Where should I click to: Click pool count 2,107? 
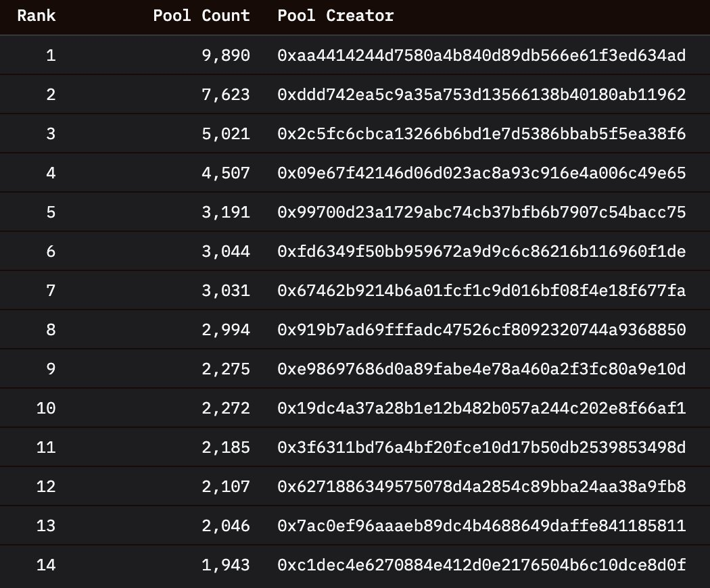click(x=226, y=487)
